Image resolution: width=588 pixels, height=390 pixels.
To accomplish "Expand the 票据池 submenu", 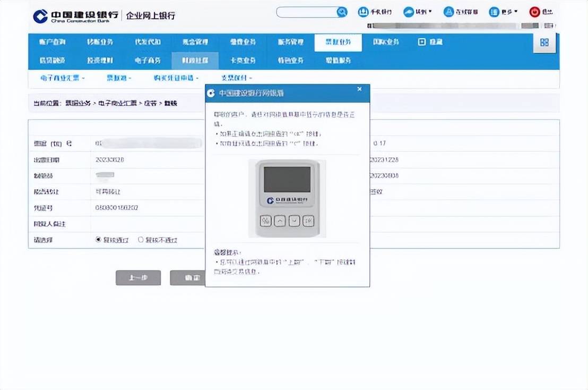I will pos(119,78).
